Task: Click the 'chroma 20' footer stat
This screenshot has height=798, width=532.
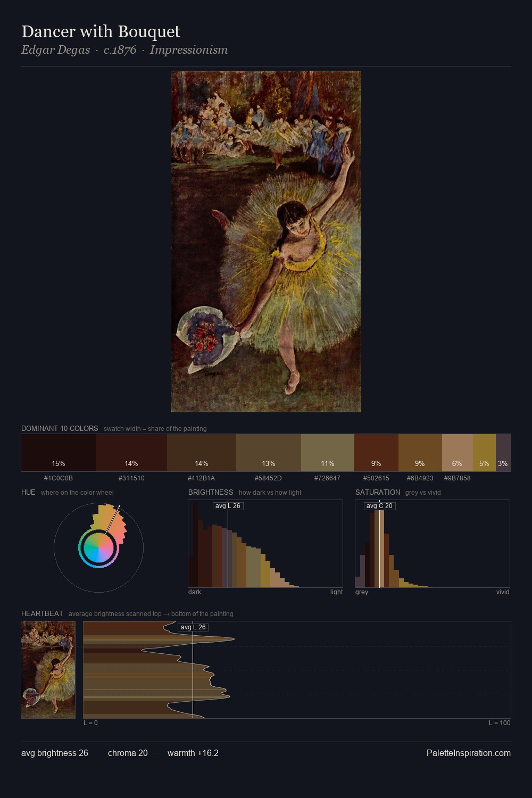Action: coord(128,753)
